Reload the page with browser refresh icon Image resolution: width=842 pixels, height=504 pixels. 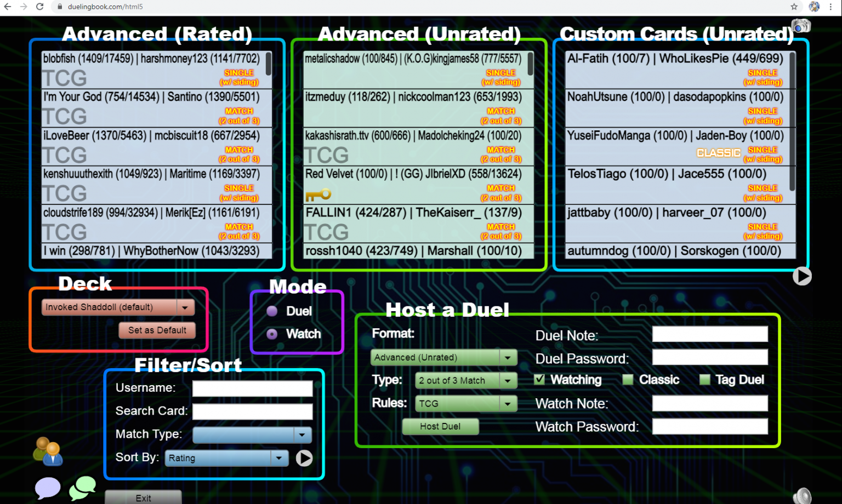[39, 7]
